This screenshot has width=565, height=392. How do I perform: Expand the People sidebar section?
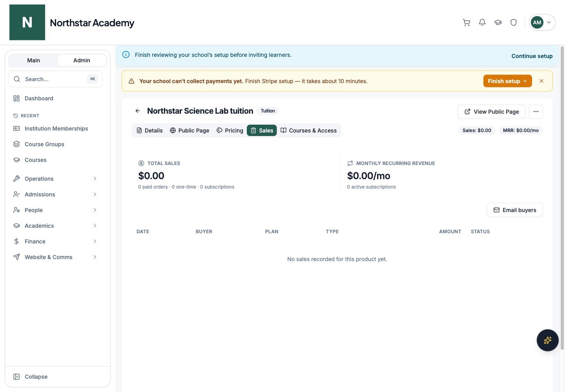(55, 210)
